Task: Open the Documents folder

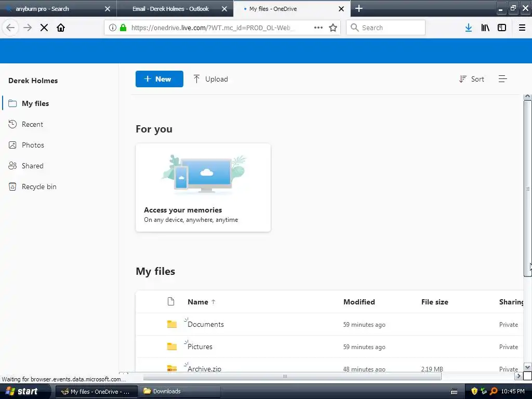Action: coord(206,324)
